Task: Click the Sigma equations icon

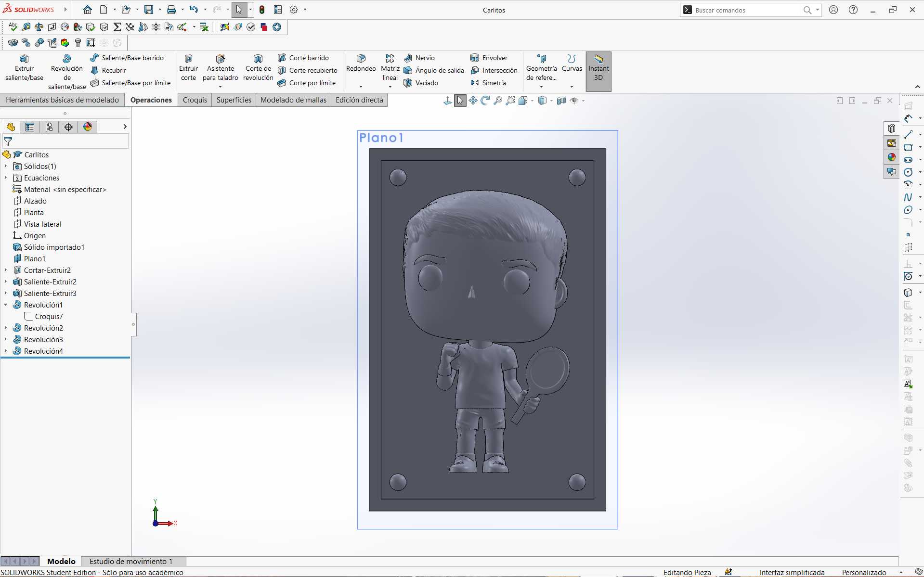Action: (117, 27)
